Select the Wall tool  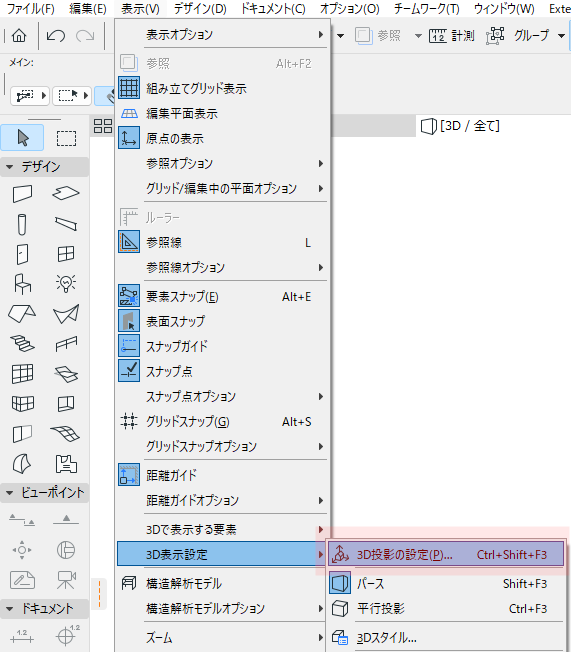22,193
